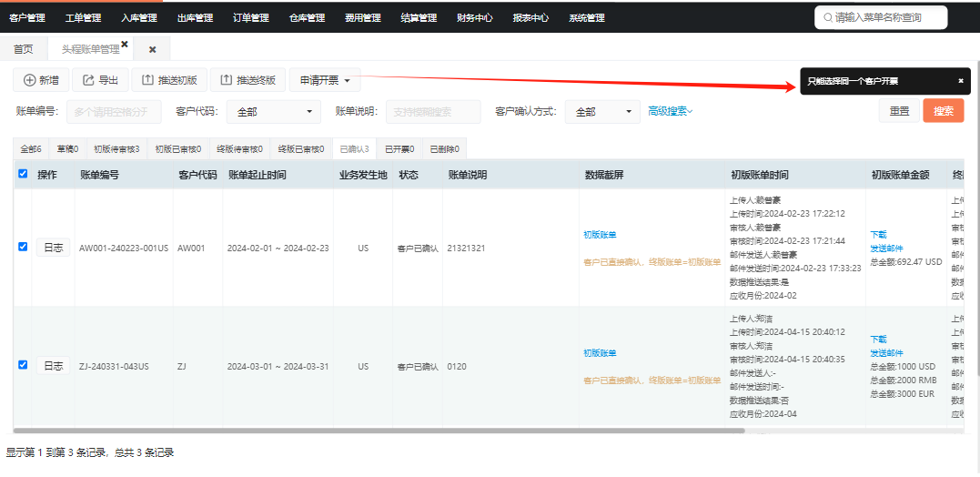
Task: Open 日志 for bill AW001-240223-001US
Action: pyautogui.click(x=53, y=249)
